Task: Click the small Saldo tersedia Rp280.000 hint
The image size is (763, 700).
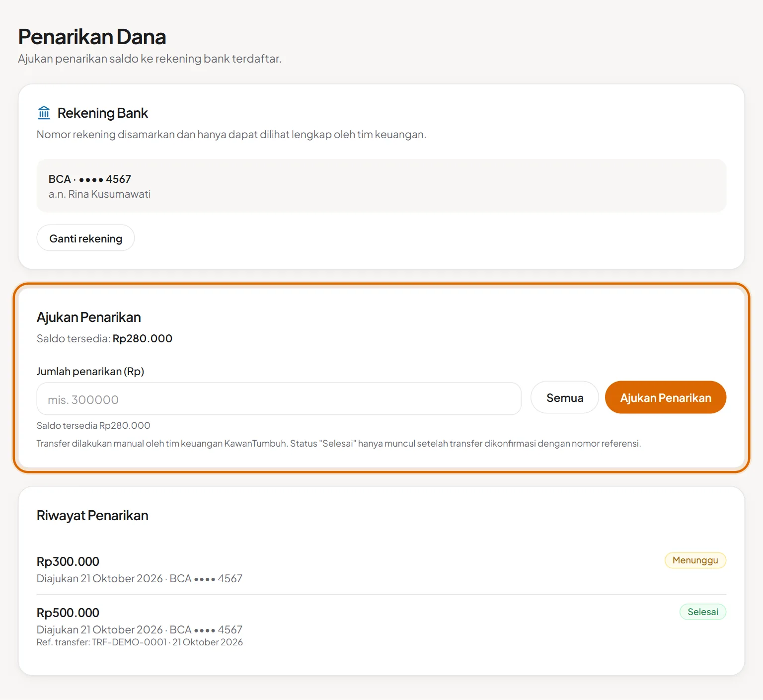Action: [93, 426]
